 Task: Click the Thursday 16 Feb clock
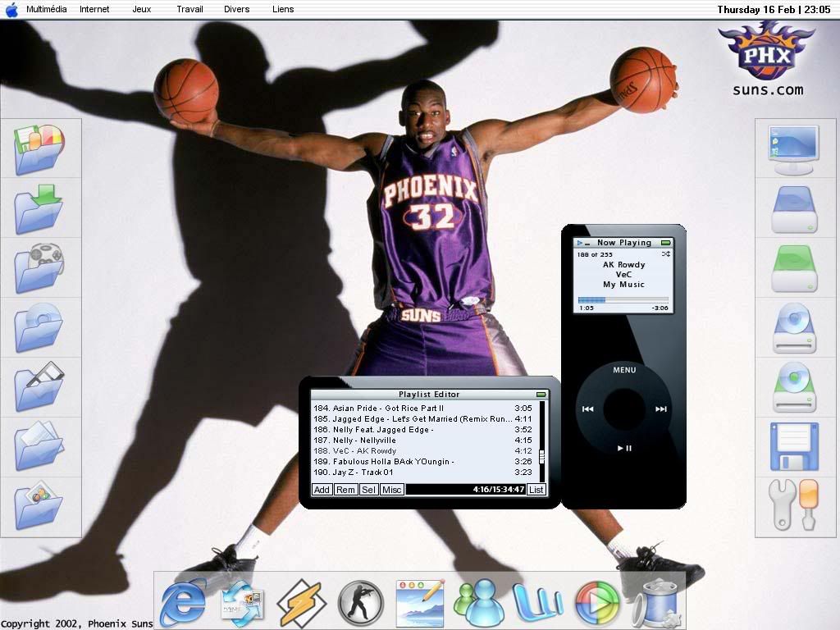pyautogui.click(x=774, y=9)
